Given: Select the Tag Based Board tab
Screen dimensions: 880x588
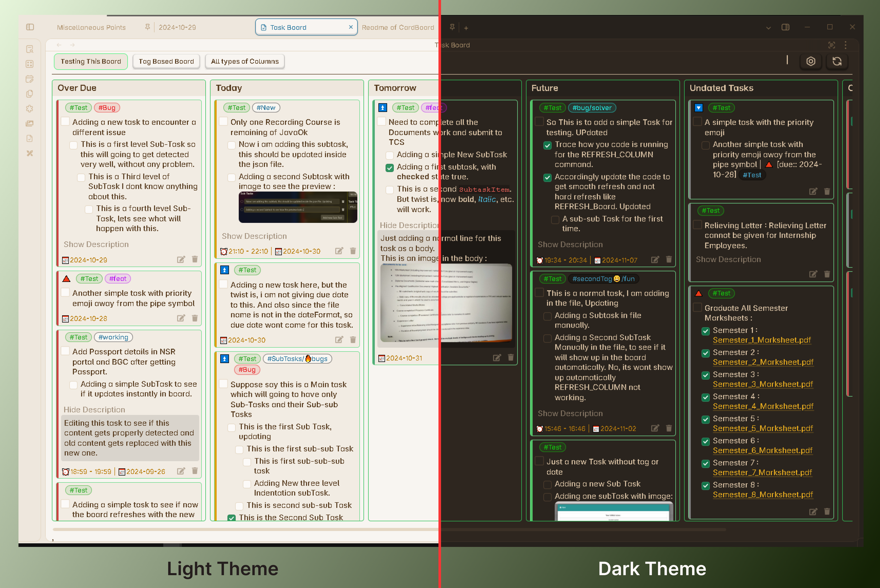Looking at the screenshot, I should coord(167,62).
